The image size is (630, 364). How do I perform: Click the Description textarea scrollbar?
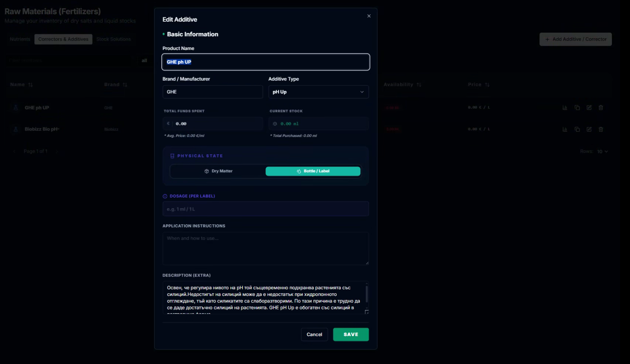[x=367, y=294]
